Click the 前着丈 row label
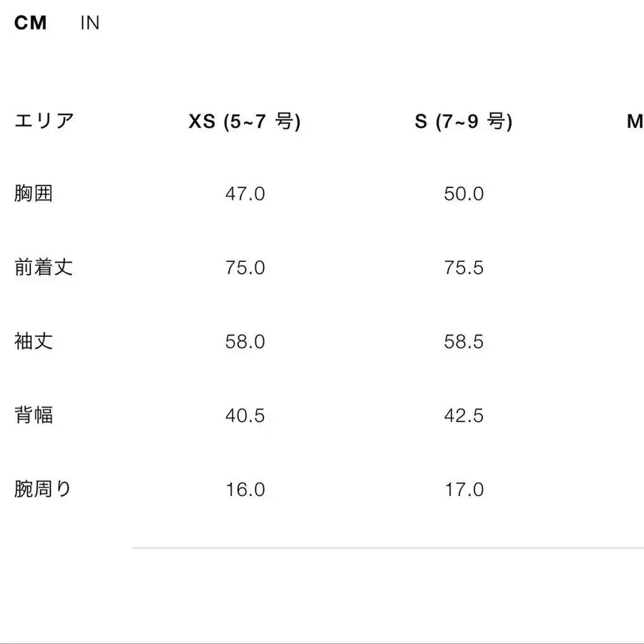Viewport: 644px width, 644px height. pos(44,267)
